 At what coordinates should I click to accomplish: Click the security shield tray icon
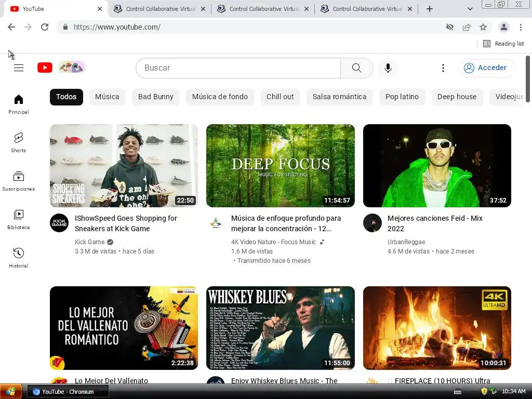[484, 392]
